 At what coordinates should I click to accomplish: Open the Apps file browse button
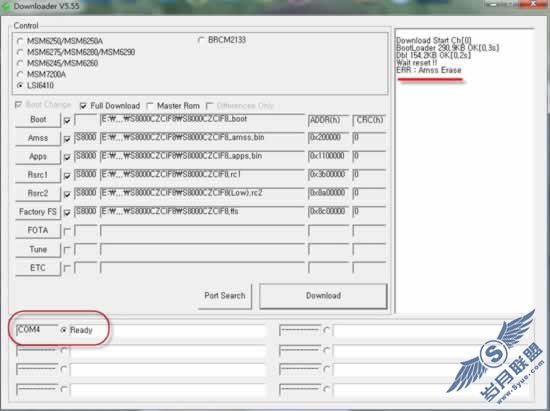coord(38,156)
